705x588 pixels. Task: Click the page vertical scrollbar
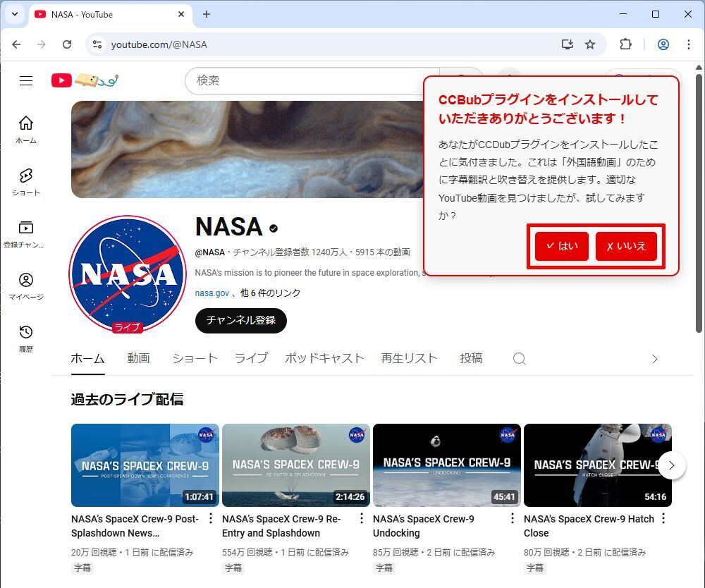pyautogui.click(x=699, y=204)
